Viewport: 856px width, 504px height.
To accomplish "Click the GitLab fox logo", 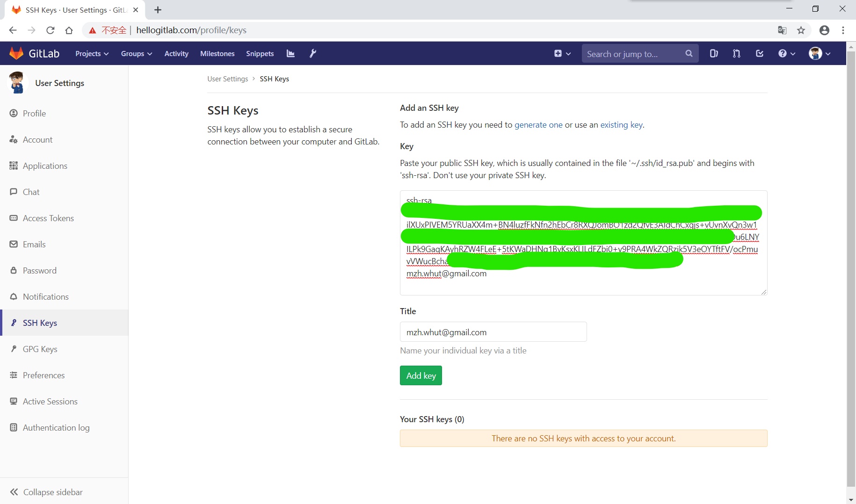I will point(16,53).
